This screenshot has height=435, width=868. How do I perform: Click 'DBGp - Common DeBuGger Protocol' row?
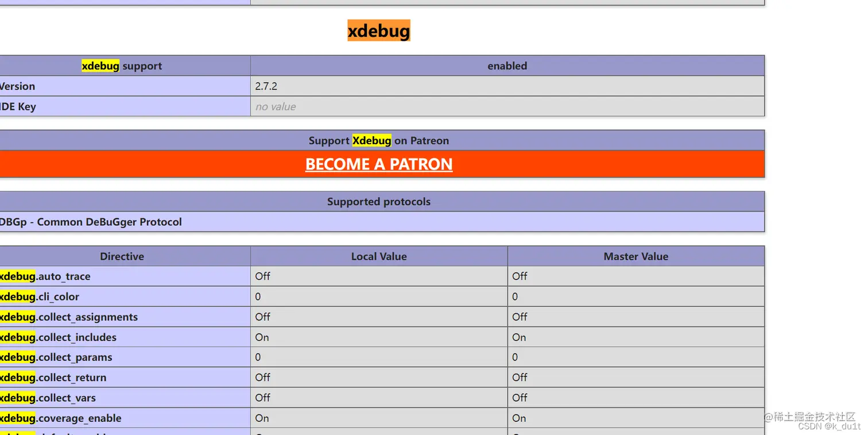click(382, 222)
